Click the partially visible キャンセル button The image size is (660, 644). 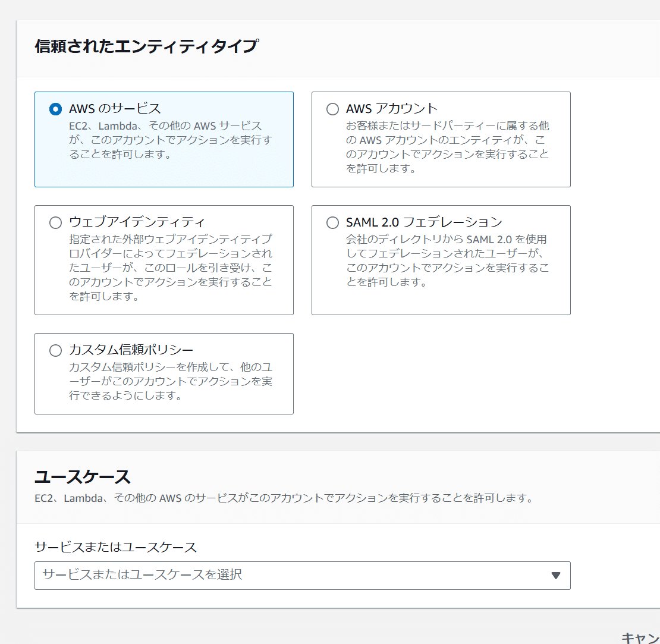coord(640,637)
